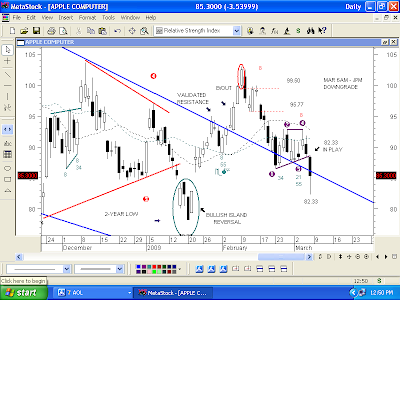Open the View menu
Image resolution: width=400 pixels, height=400 pixels.
(47, 18)
